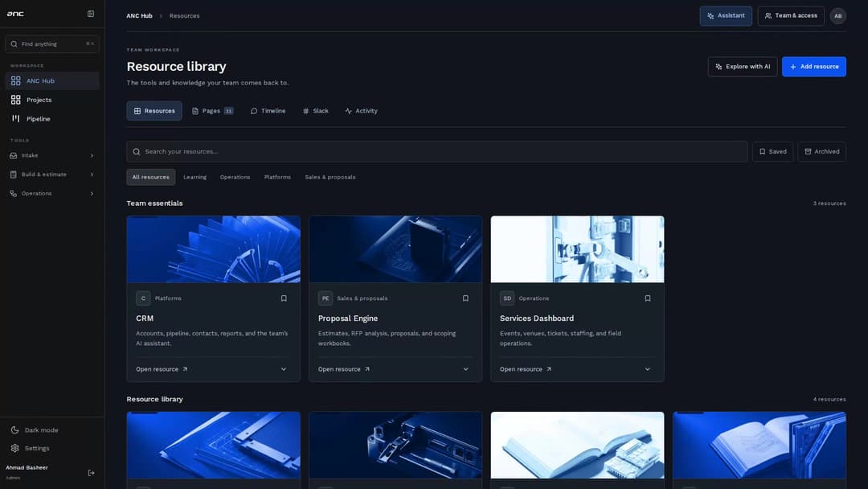Switch to the Resources tab
The width and height of the screenshot is (868, 489).
coord(154,111)
